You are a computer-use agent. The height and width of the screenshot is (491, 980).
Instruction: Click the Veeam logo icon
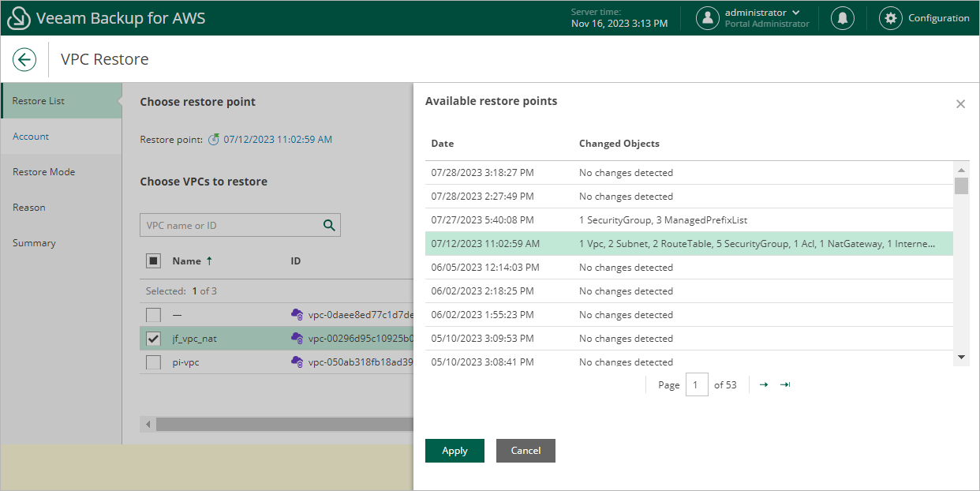tap(18, 18)
